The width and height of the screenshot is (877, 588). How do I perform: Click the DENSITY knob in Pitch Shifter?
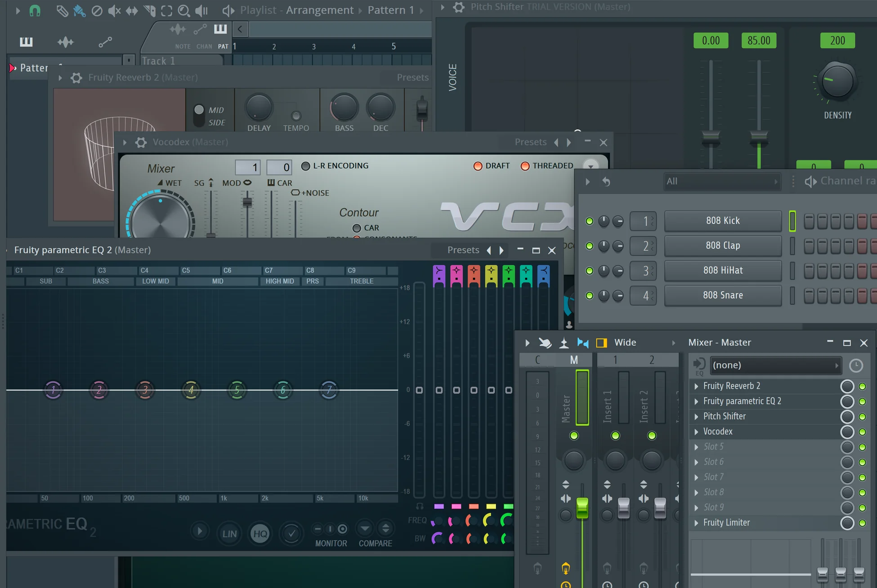coord(837,81)
